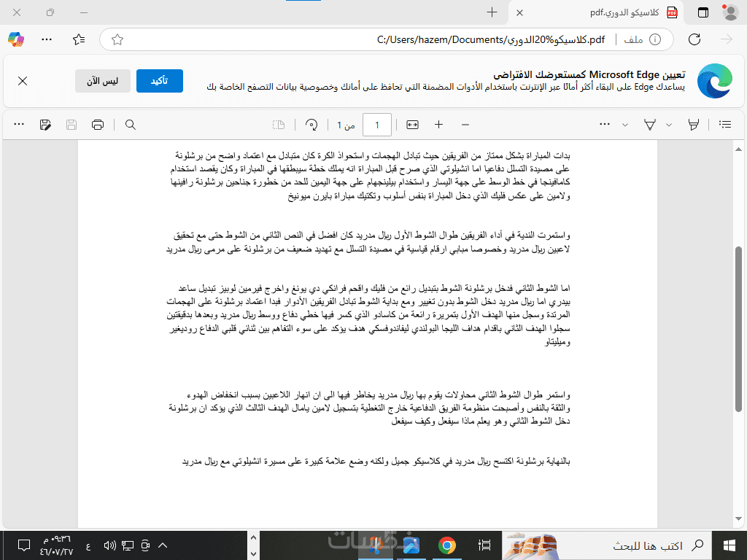Open the Copilot sidebar icon
The height and width of the screenshot is (560, 747).
(16, 39)
